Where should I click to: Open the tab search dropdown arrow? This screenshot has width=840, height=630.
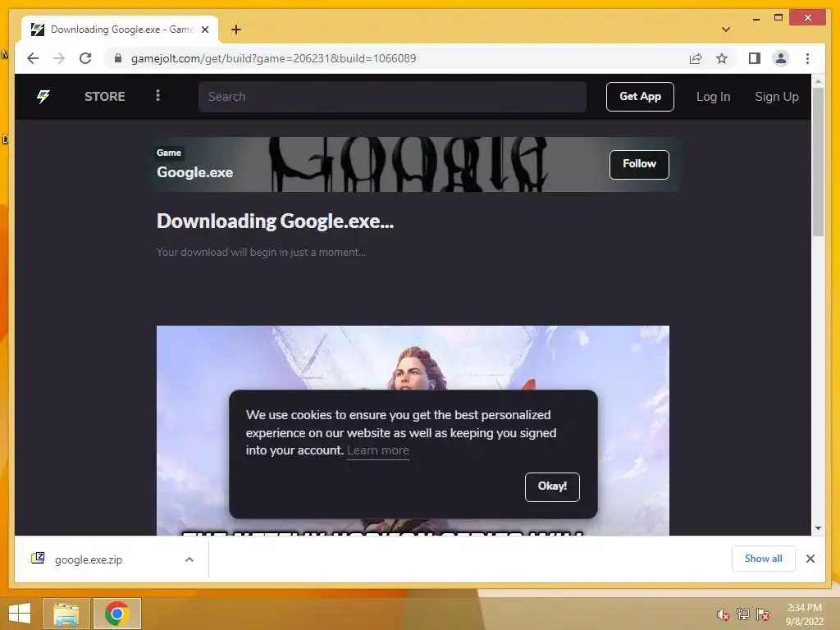coord(726,30)
